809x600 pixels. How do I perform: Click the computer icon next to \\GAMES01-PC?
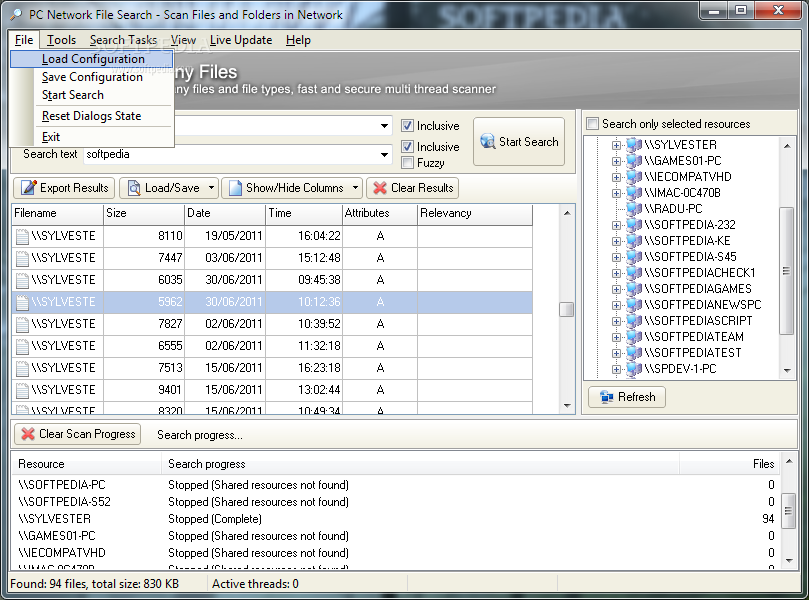pos(634,161)
